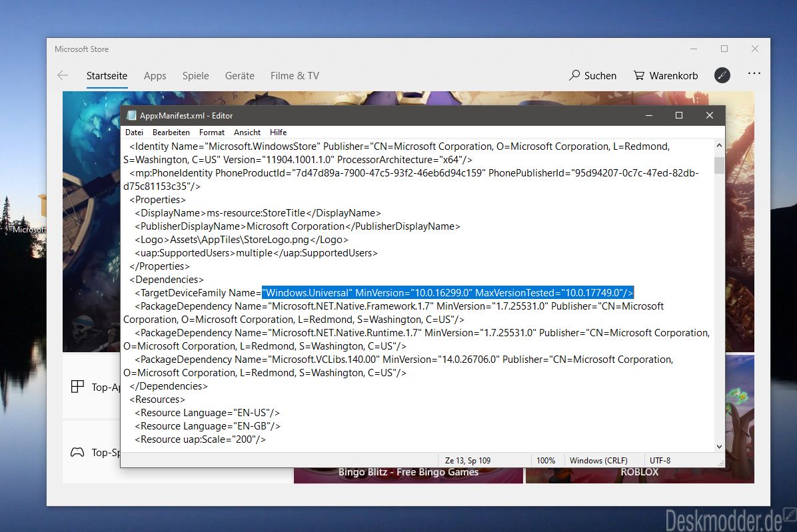797x532 pixels.
Task: Click the PublisherDisplayName Microsoft Corporation line
Action: pos(297,226)
